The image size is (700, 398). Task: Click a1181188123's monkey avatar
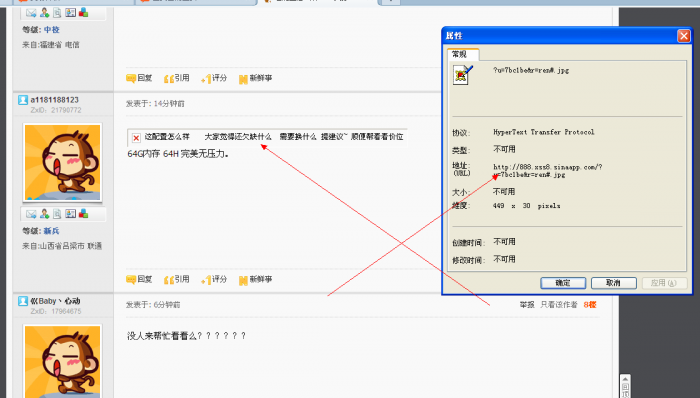62,162
